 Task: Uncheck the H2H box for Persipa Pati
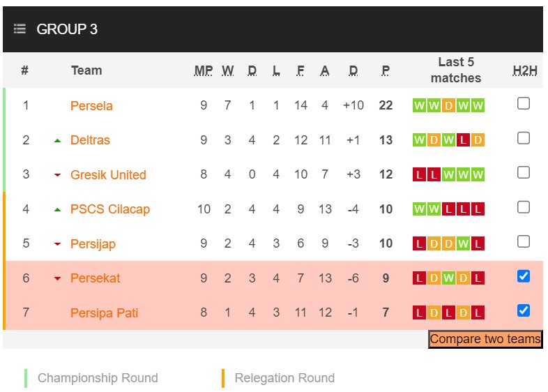point(524,310)
